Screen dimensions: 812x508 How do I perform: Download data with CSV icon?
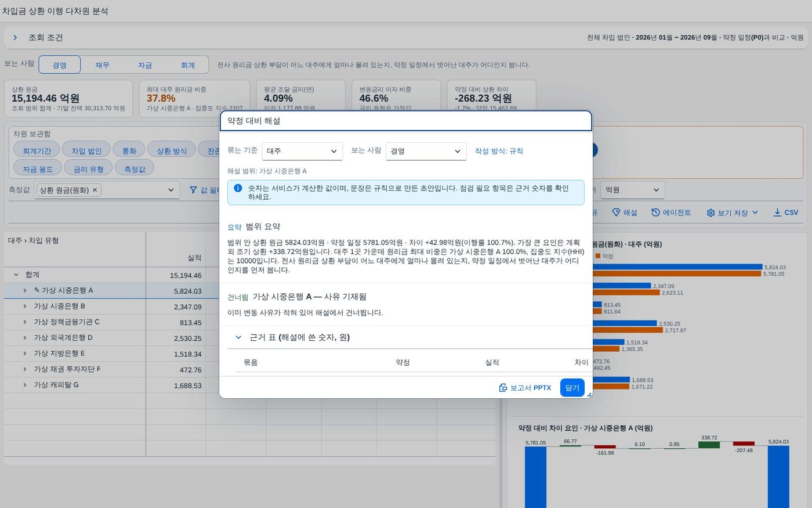click(777, 212)
